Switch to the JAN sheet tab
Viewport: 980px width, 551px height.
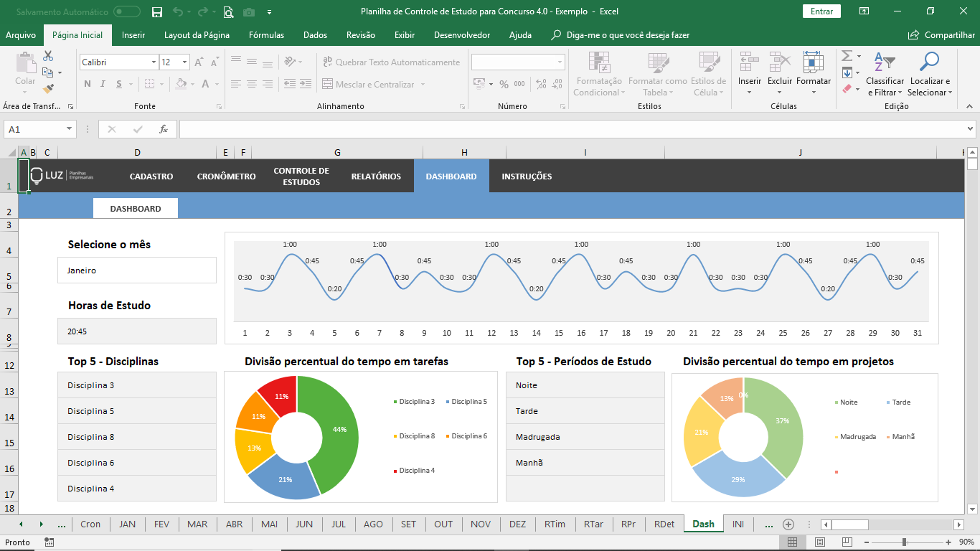click(x=127, y=524)
